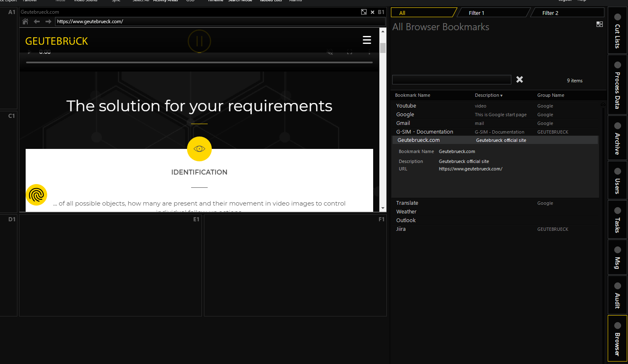Open the Audit side panel
Viewport: 628px width, 364px height.
617,295
